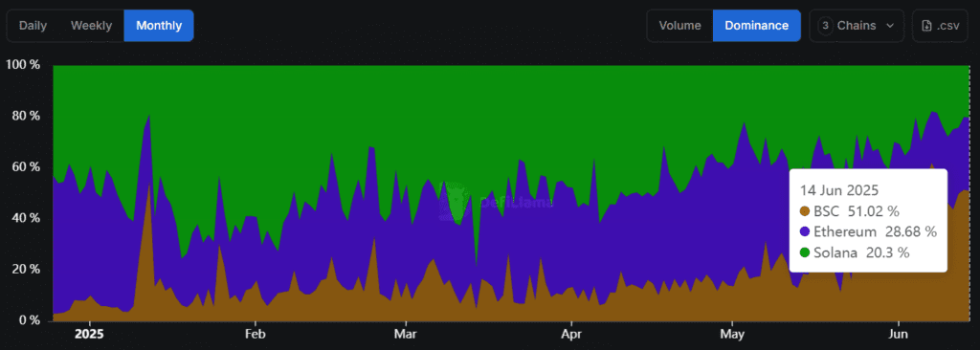Click the .csv download file icon

[926, 26]
